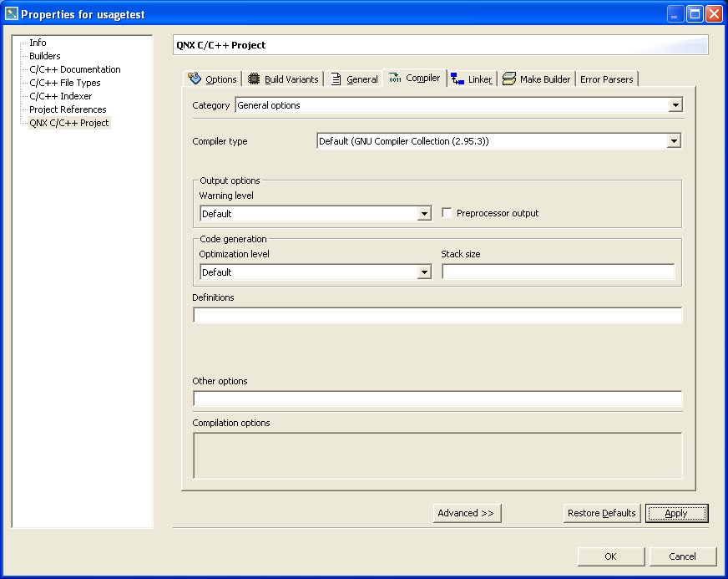The width and height of the screenshot is (728, 579).
Task: Open the Optimization level dropdown
Action: point(424,272)
